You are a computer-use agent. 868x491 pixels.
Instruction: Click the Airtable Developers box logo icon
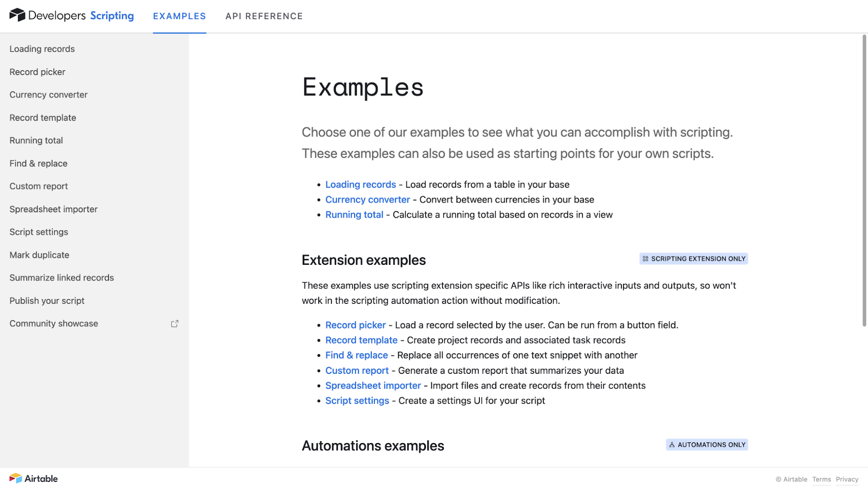tap(17, 15)
